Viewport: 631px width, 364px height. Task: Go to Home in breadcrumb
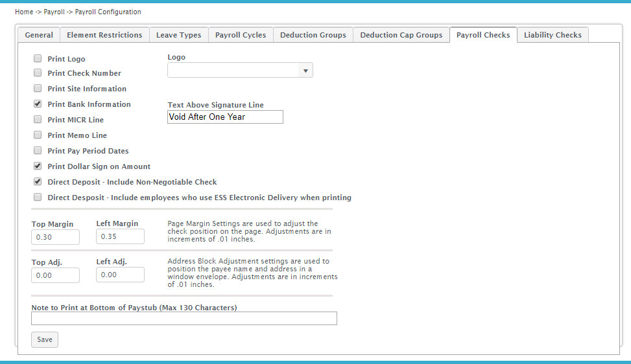point(24,12)
